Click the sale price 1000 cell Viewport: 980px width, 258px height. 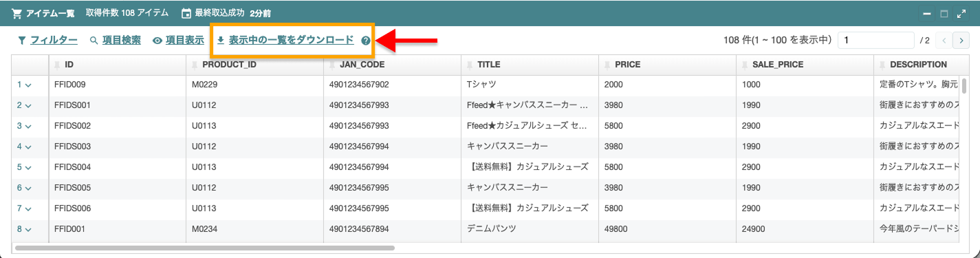(805, 85)
